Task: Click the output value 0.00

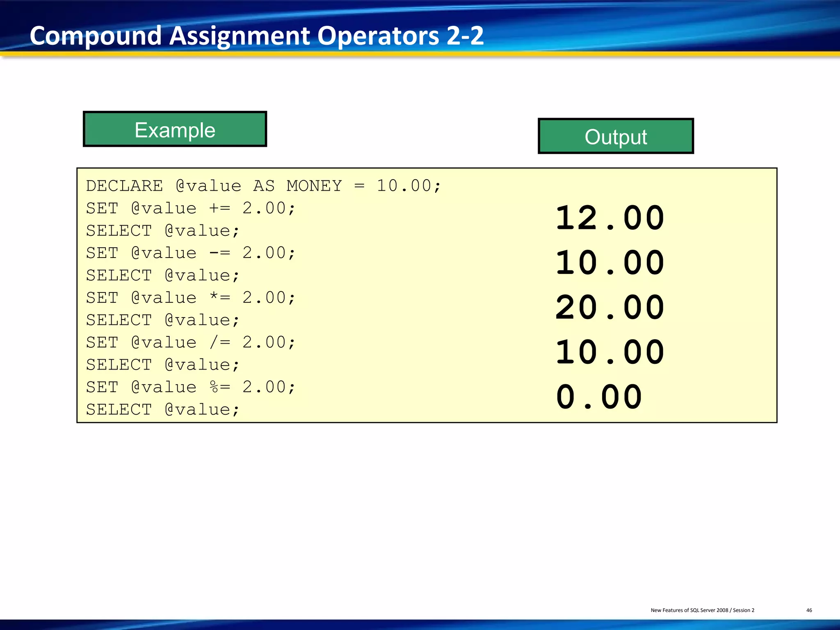Action: pyautogui.click(x=599, y=397)
